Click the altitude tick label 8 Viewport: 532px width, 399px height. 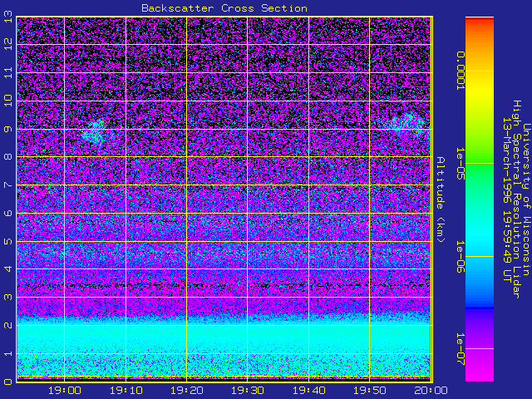tap(8, 157)
